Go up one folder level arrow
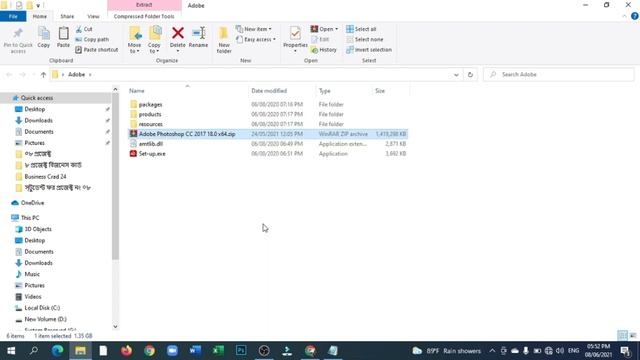The width and height of the screenshot is (640, 360). 43,75
